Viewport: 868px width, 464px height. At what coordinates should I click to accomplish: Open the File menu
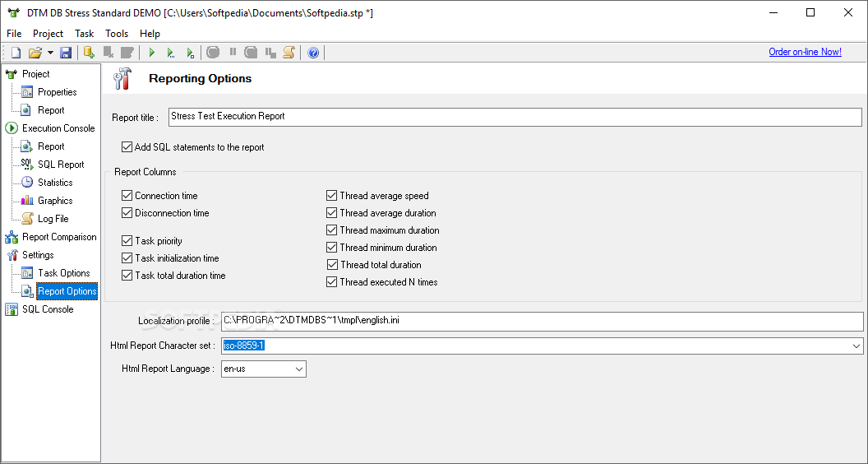click(x=15, y=34)
